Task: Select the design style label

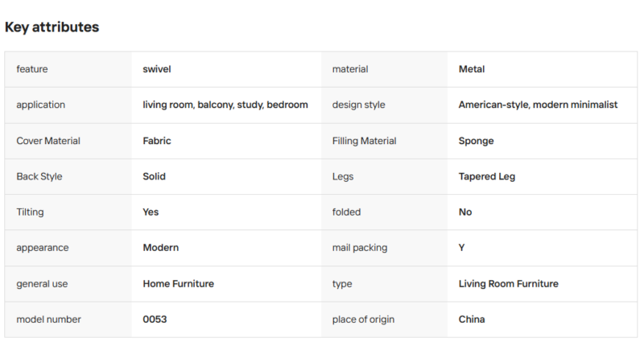Action: point(358,105)
